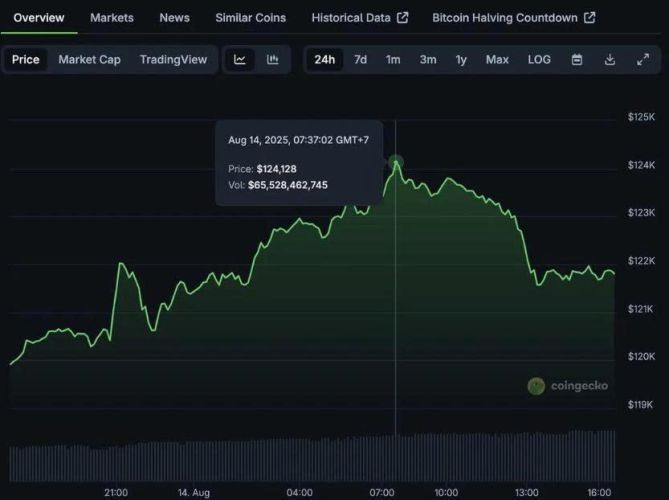Show the Max time range
The height and width of the screenshot is (500, 669).
[497, 60]
